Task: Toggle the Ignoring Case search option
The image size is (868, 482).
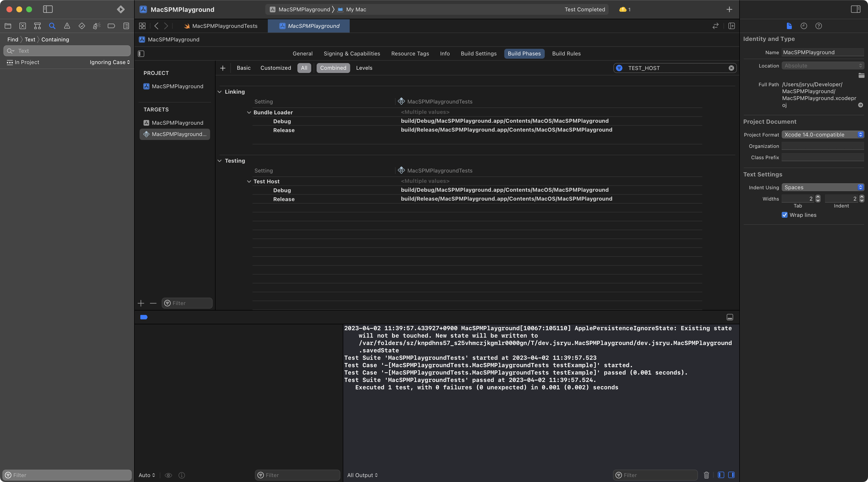Action: (109, 62)
